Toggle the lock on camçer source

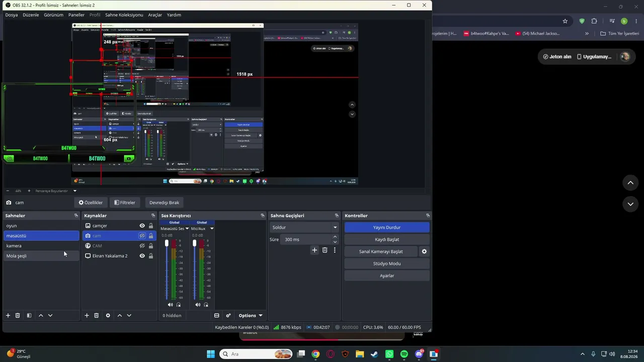pyautogui.click(x=150, y=226)
